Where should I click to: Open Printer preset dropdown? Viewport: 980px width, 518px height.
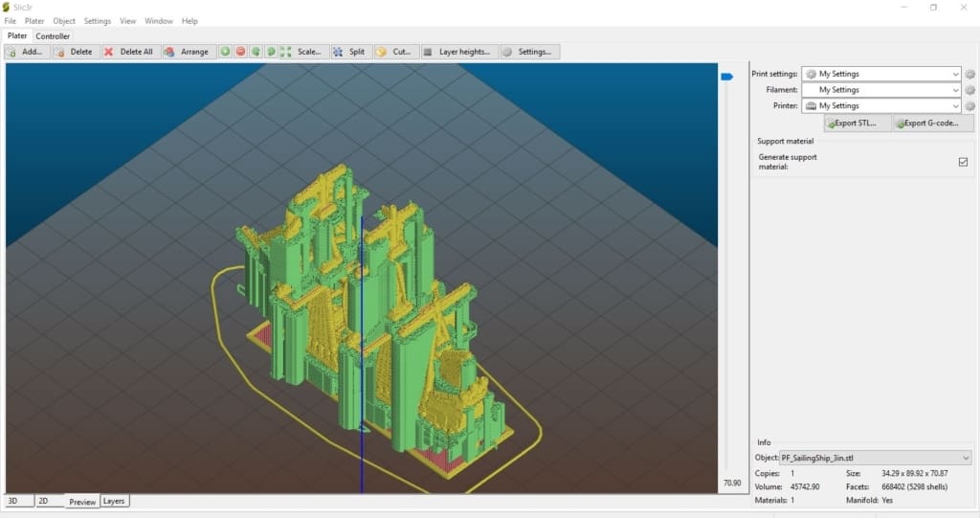click(x=881, y=106)
